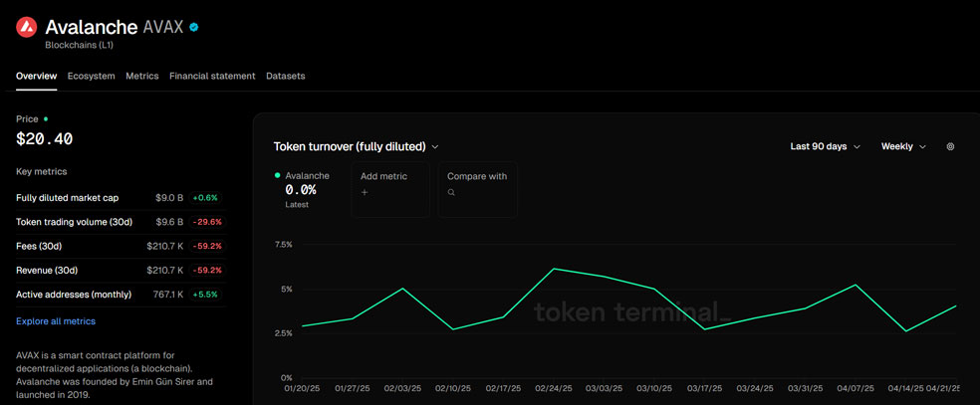The height and width of the screenshot is (405, 980).
Task: Click the +5.5% change badge
Action: tap(205, 295)
